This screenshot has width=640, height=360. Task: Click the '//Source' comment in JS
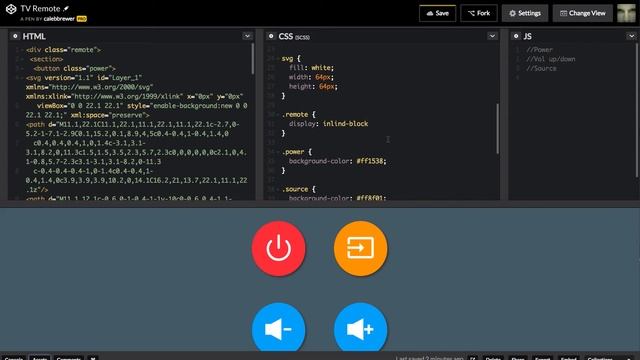tap(541, 69)
